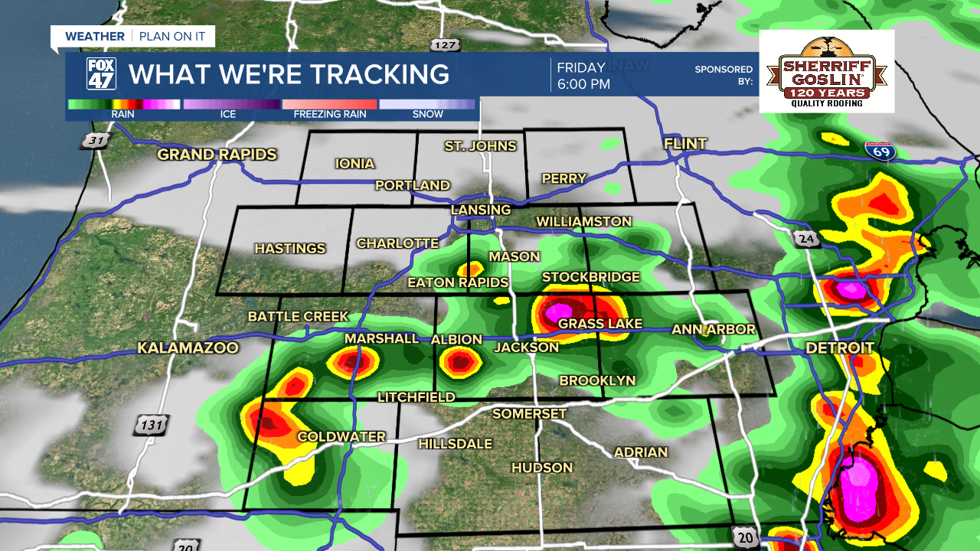Click the FLINT city label

click(x=685, y=144)
